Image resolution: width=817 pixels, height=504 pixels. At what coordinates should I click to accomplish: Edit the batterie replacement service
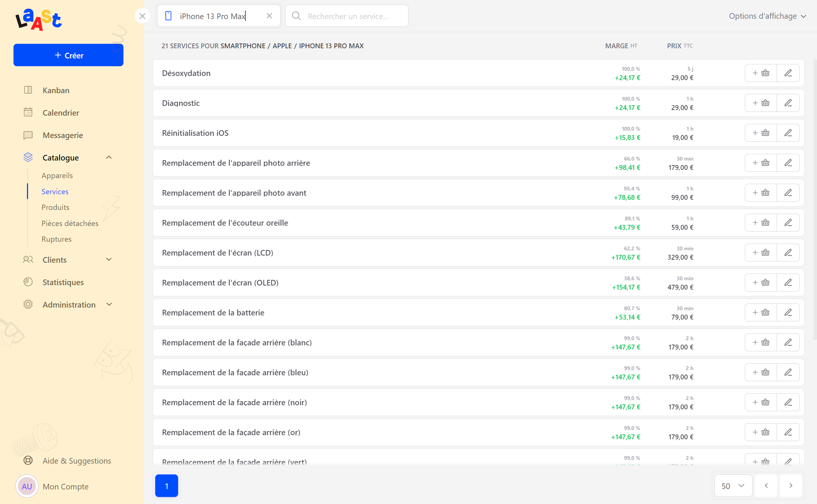pos(788,312)
